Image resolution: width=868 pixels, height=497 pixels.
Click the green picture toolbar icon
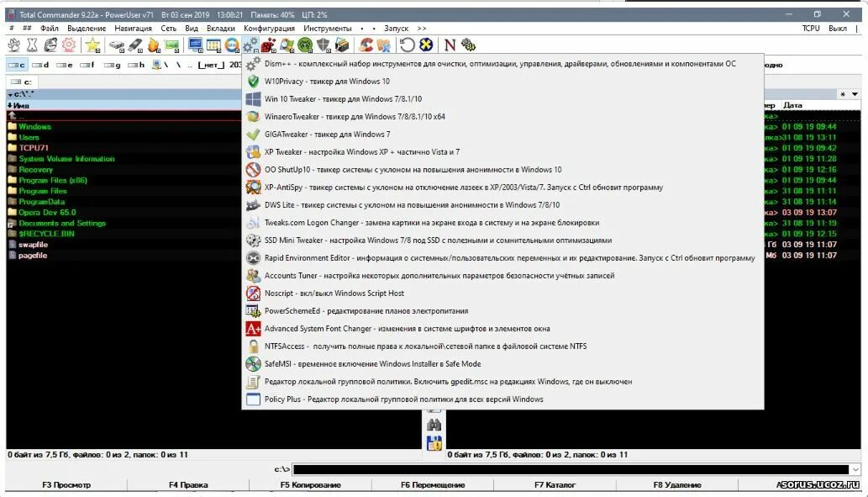click(x=172, y=45)
